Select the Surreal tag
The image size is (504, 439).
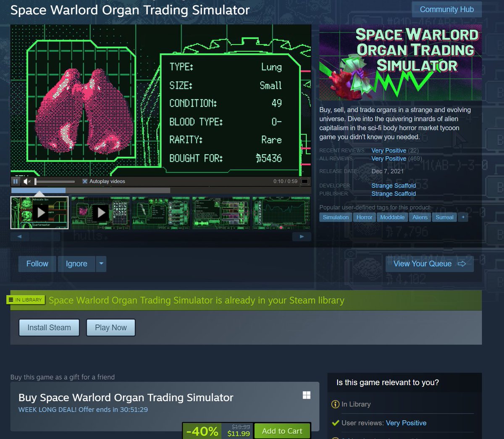tap(444, 217)
